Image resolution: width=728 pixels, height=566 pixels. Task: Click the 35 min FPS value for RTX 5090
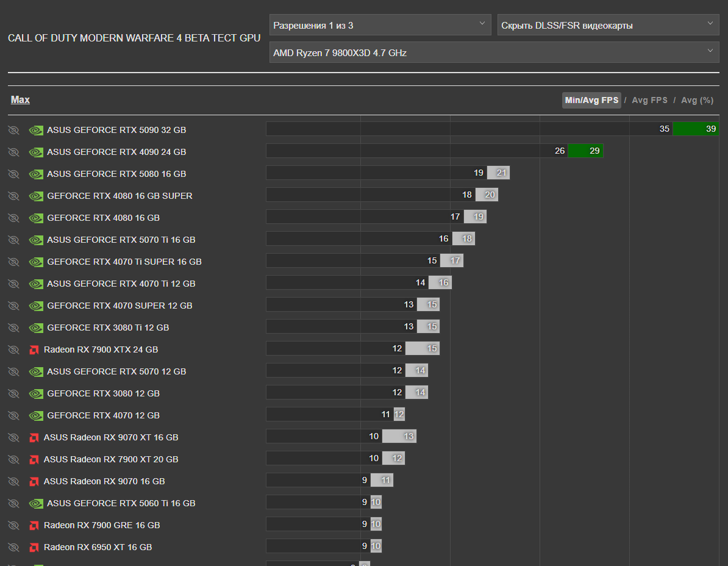[x=665, y=129]
